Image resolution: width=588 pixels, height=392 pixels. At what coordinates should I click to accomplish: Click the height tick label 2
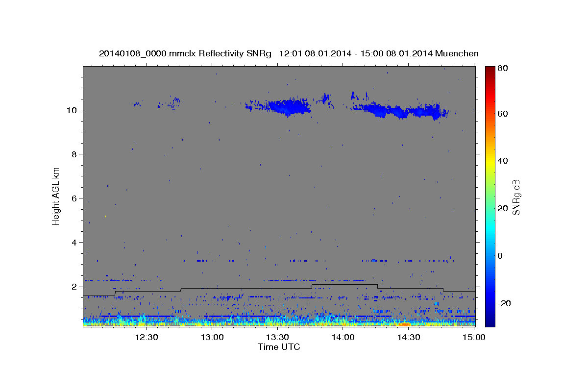[75, 286]
